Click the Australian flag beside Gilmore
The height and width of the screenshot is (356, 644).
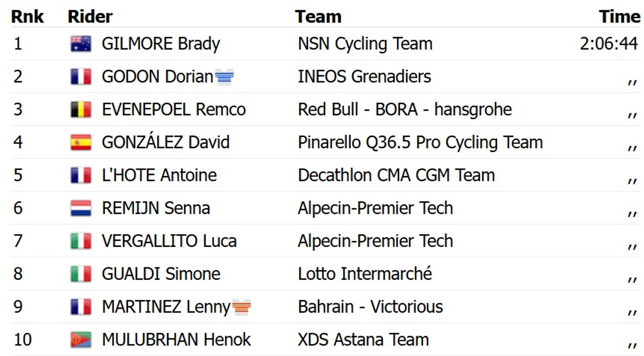click(x=80, y=44)
